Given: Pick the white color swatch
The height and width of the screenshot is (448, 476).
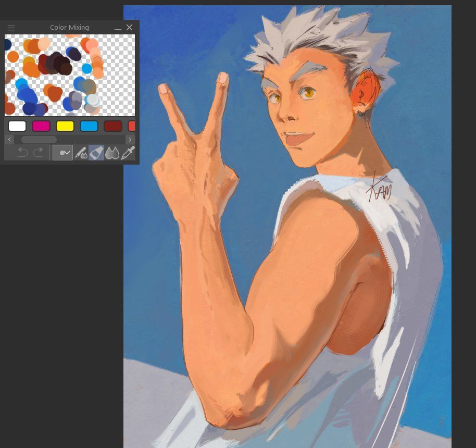Looking at the screenshot, I should [x=17, y=126].
